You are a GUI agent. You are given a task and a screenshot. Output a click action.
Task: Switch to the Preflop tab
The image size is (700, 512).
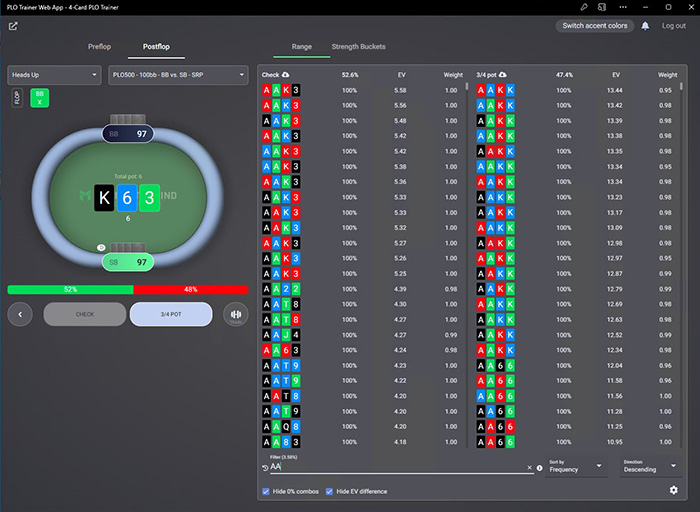point(99,47)
